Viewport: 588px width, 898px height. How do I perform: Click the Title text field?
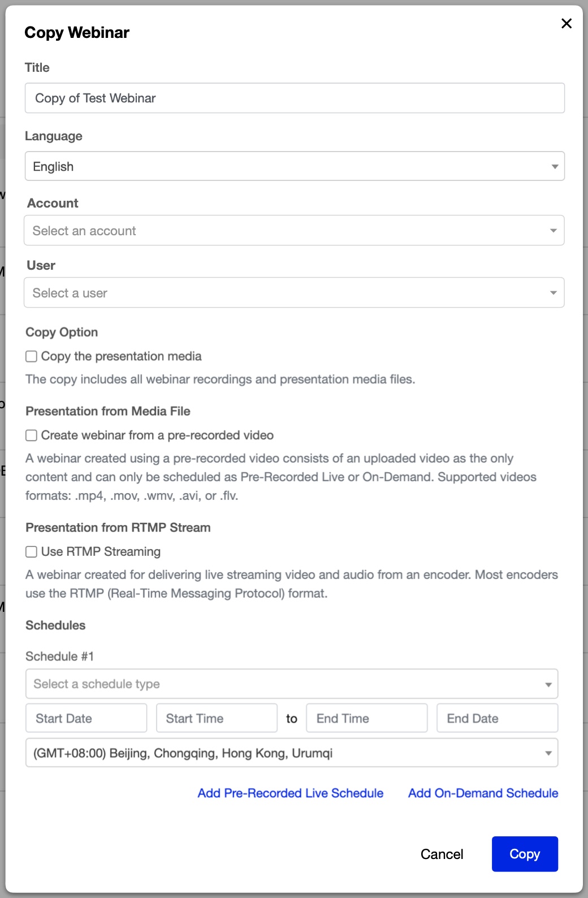[x=295, y=98]
